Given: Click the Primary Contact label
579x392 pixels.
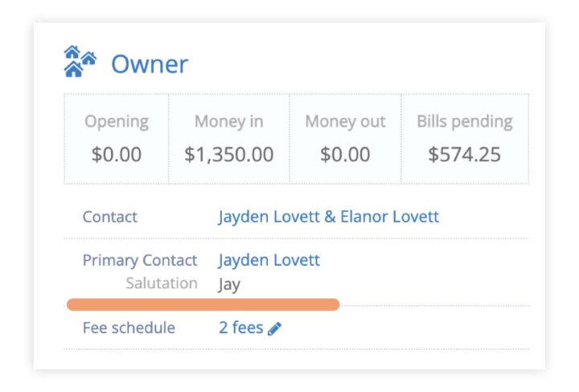Looking at the screenshot, I should coord(140,260).
